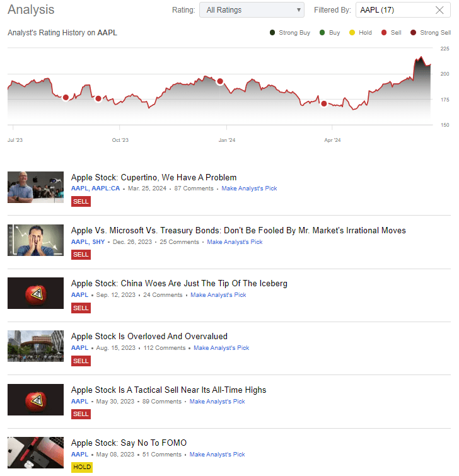Open Apple store thumbnail for Overloved article
The height and width of the screenshot is (476, 459).
[x=35, y=346]
